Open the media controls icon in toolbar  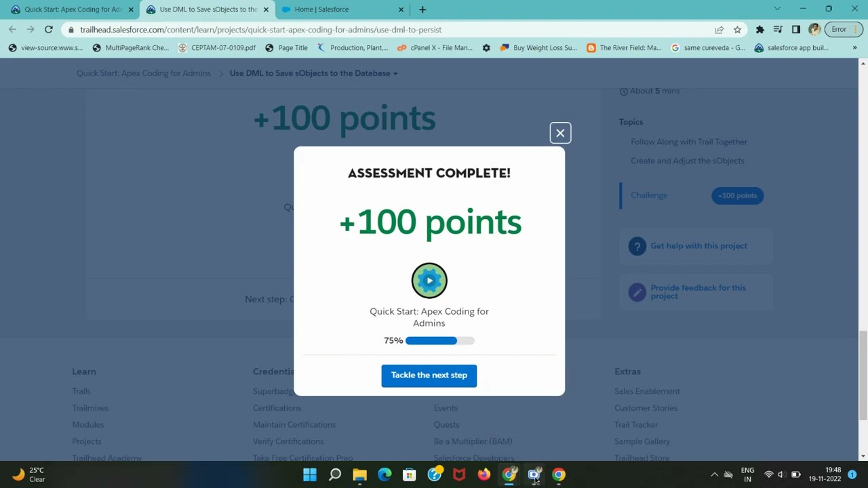click(778, 29)
